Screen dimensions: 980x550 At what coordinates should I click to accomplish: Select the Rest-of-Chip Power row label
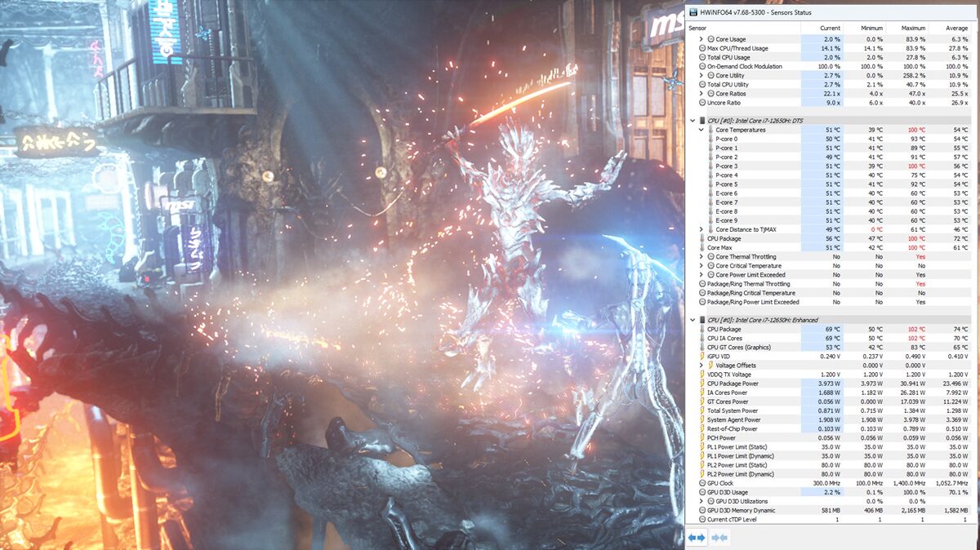pos(733,428)
